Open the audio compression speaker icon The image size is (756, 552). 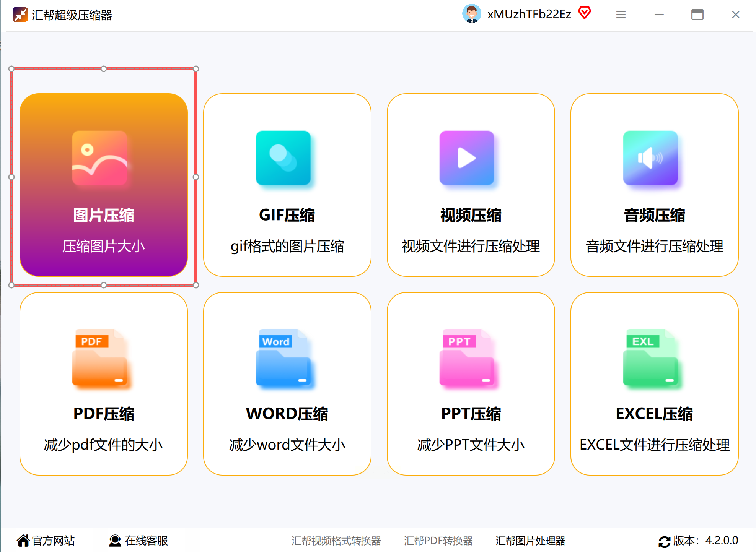tap(650, 158)
